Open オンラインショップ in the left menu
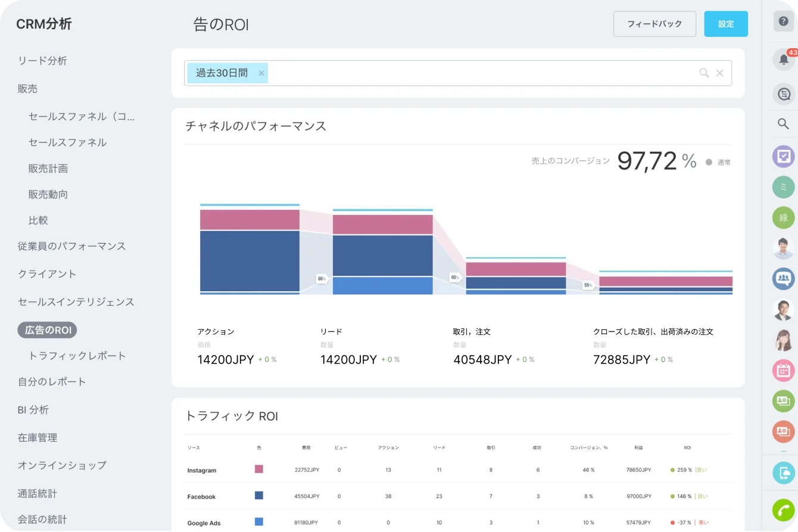The height and width of the screenshot is (532, 798). [62, 465]
